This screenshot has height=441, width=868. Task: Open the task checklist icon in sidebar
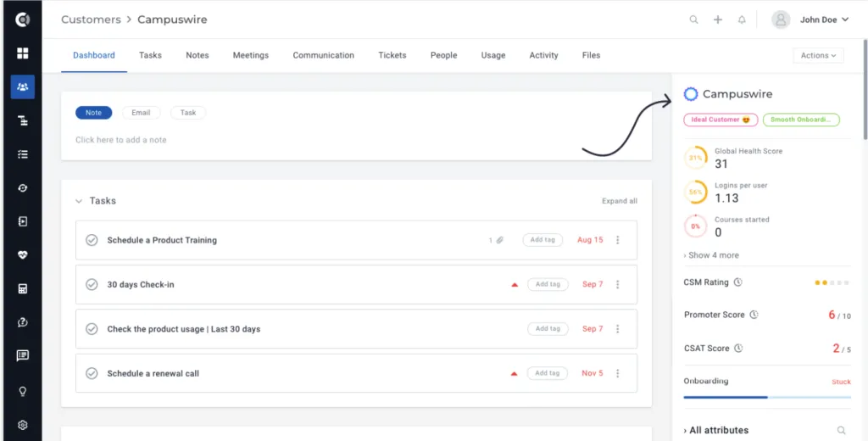(23, 154)
